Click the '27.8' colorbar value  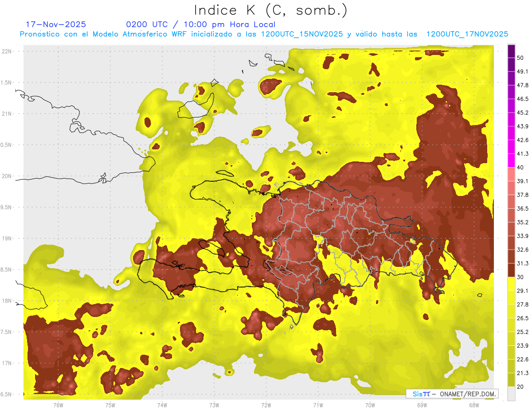coord(523,304)
